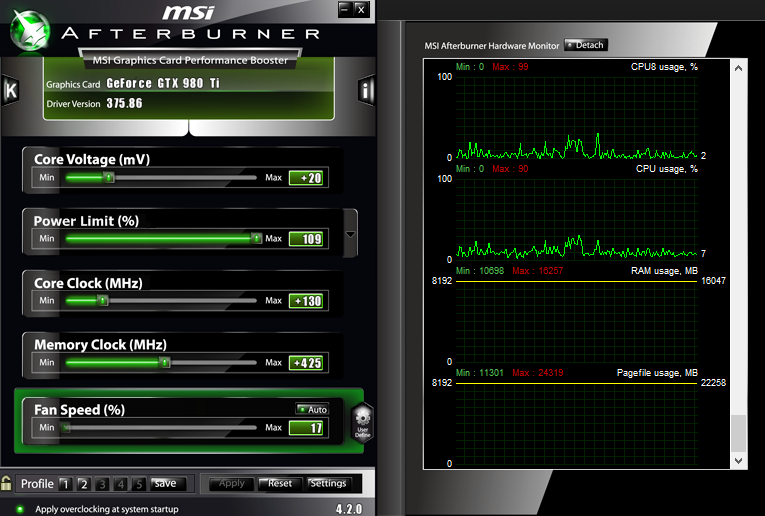
Task: Click the Fan Speed 17 value field
Action: click(306, 428)
